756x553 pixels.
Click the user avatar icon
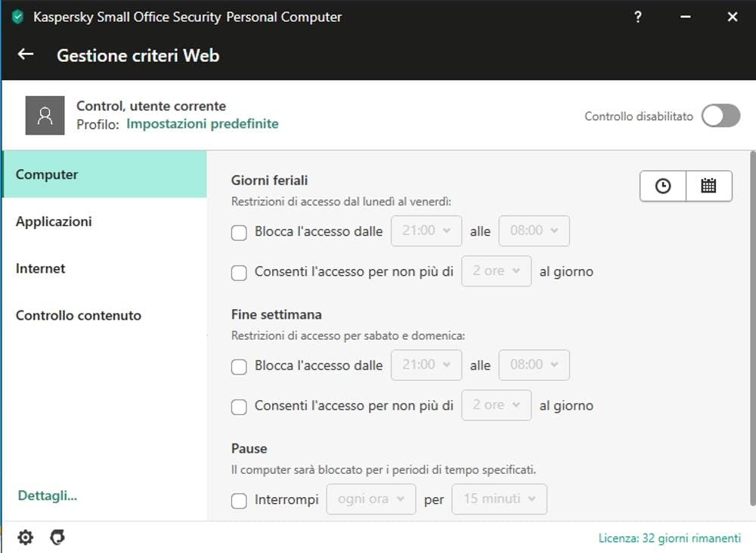tap(45, 115)
